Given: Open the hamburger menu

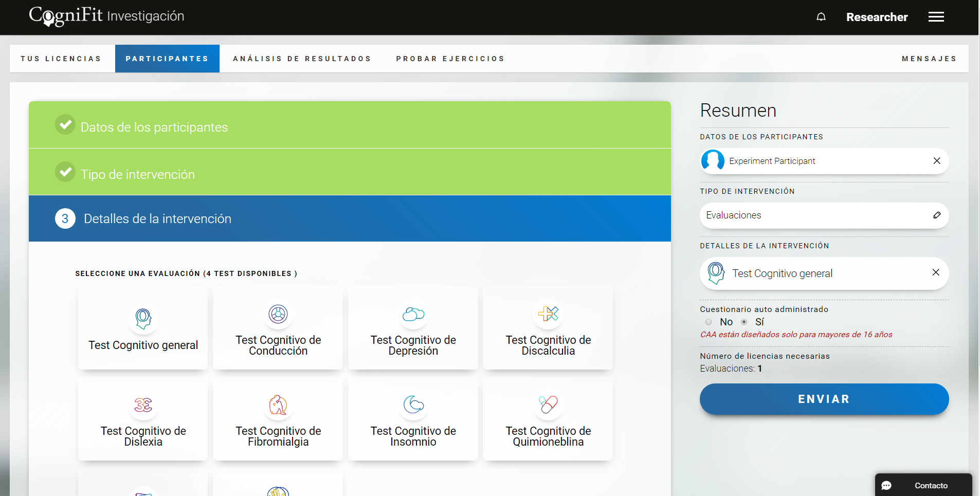Looking at the screenshot, I should (x=936, y=17).
